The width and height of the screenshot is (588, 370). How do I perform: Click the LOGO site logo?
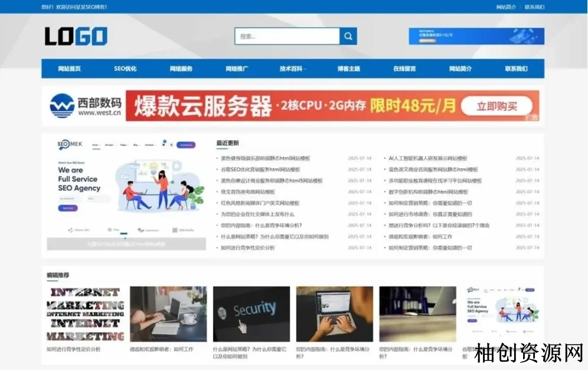[x=76, y=37]
